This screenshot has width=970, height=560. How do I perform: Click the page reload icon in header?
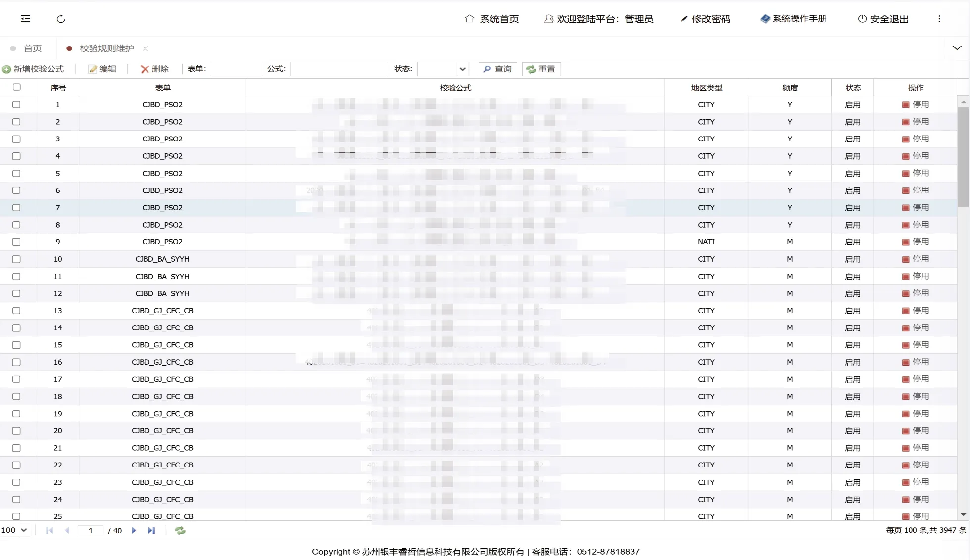(61, 19)
